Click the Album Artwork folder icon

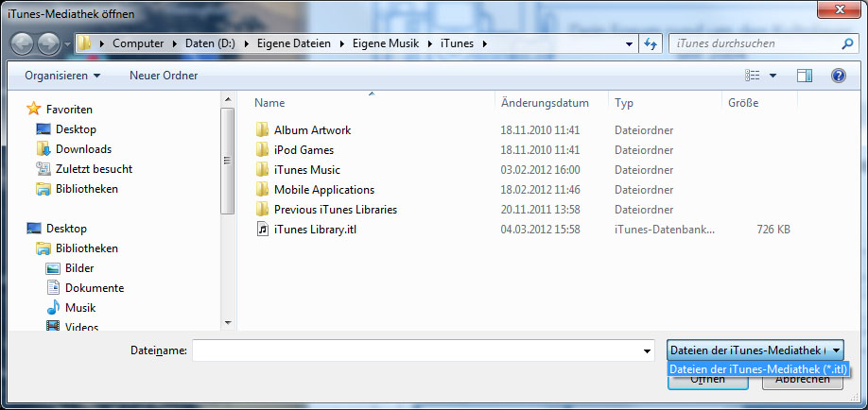point(263,130)
